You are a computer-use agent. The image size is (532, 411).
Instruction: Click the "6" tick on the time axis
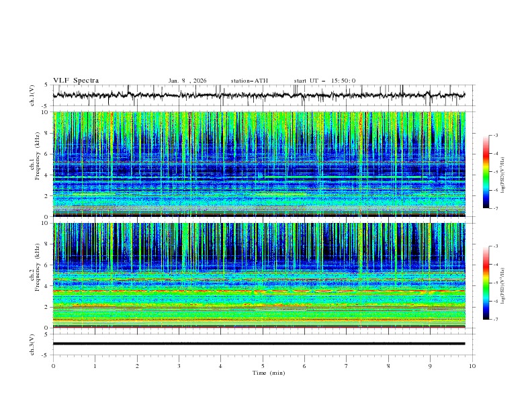point(304,366)
